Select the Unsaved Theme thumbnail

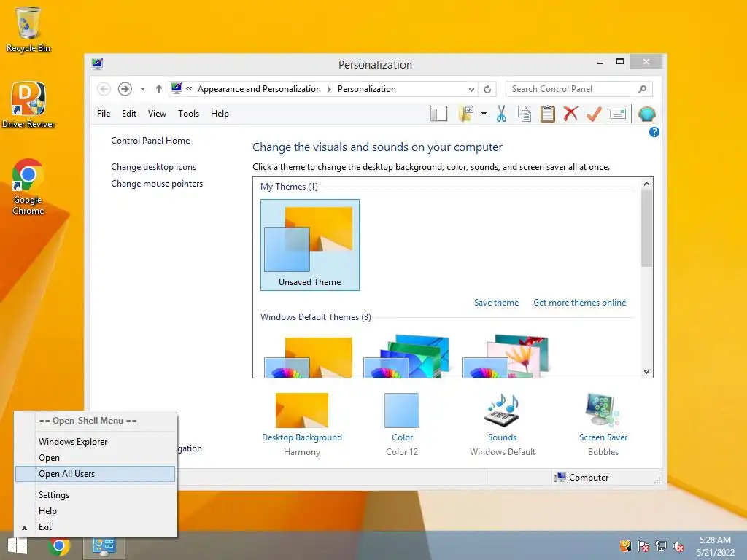click(x=310, y=245)
